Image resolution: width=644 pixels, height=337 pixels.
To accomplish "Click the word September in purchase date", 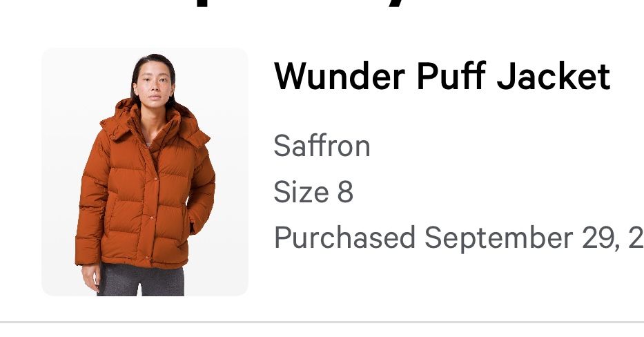I will point(498,238).
